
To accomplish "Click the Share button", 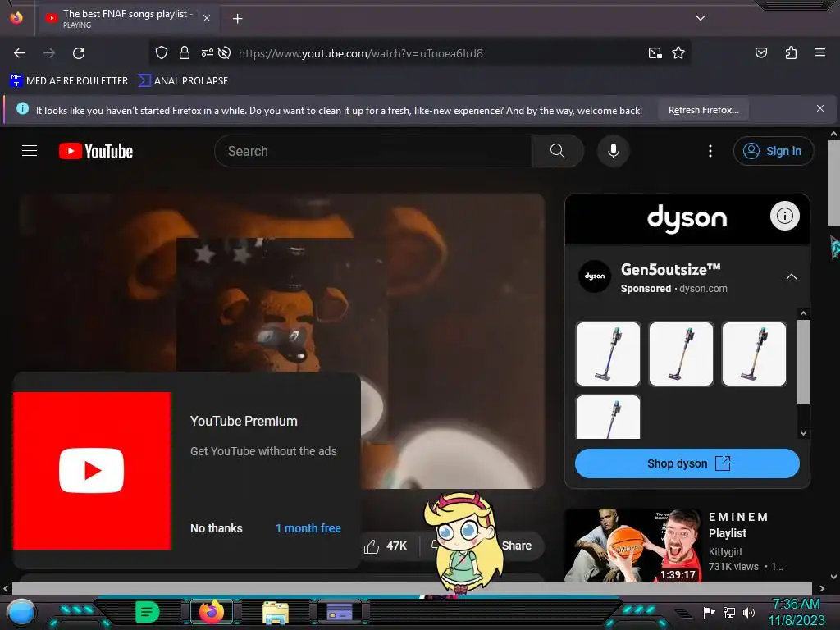I will [x=517, y=546].
